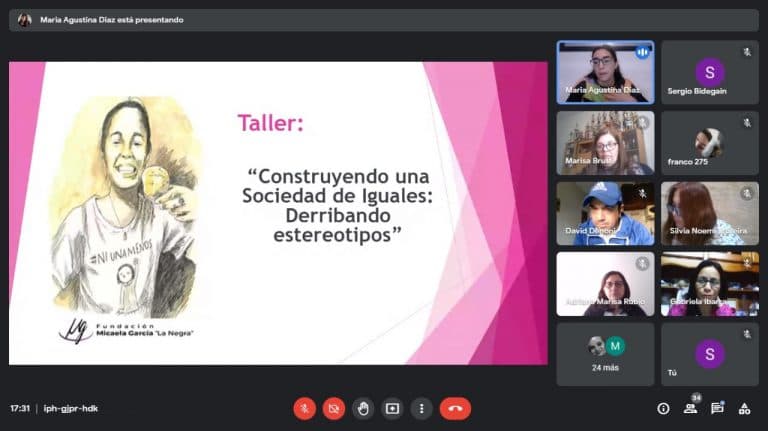Click the presenting notification banner
The image size is (768, 431).
(384, 20)
